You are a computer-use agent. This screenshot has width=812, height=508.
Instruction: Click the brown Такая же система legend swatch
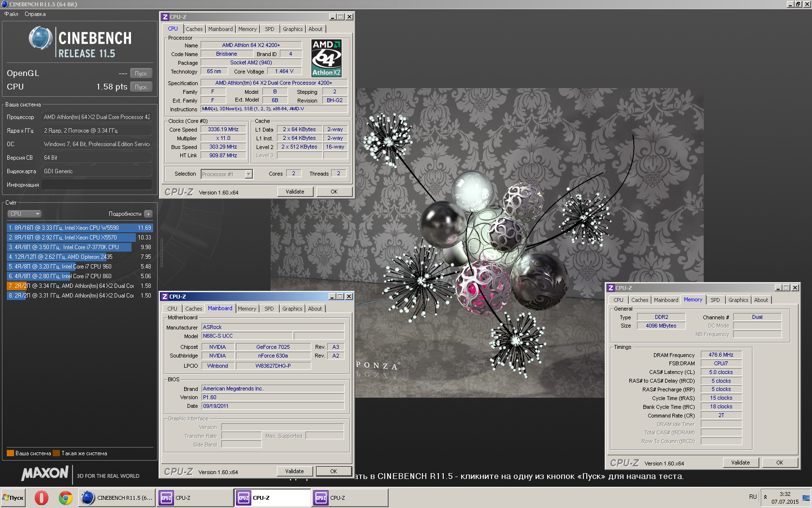click(x=56, y=453)
